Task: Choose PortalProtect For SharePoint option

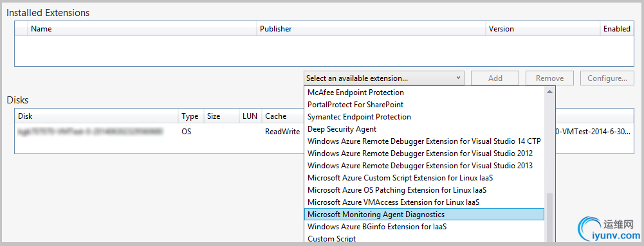Action: [424, 105]
